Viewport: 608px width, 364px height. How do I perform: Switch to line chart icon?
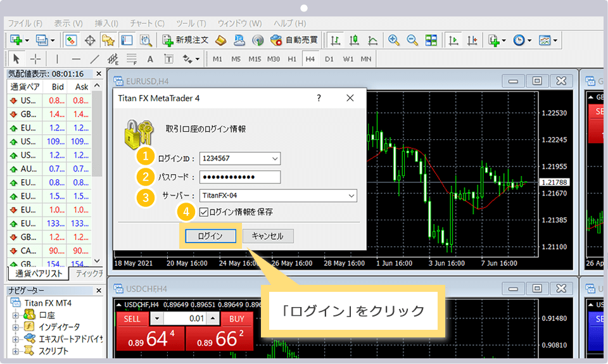point(372,40)
